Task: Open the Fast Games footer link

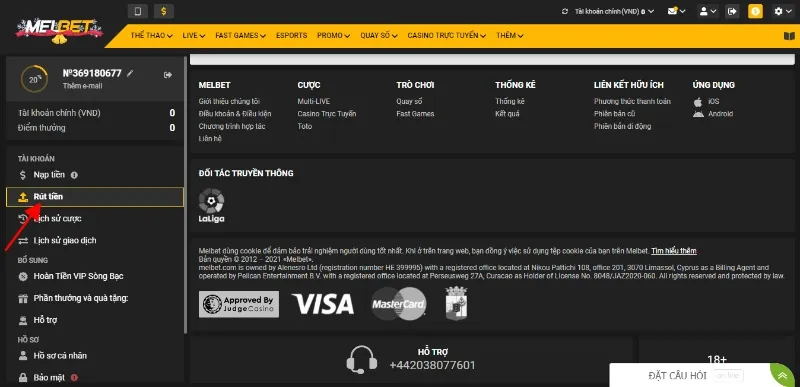Action: coord(415,114)
